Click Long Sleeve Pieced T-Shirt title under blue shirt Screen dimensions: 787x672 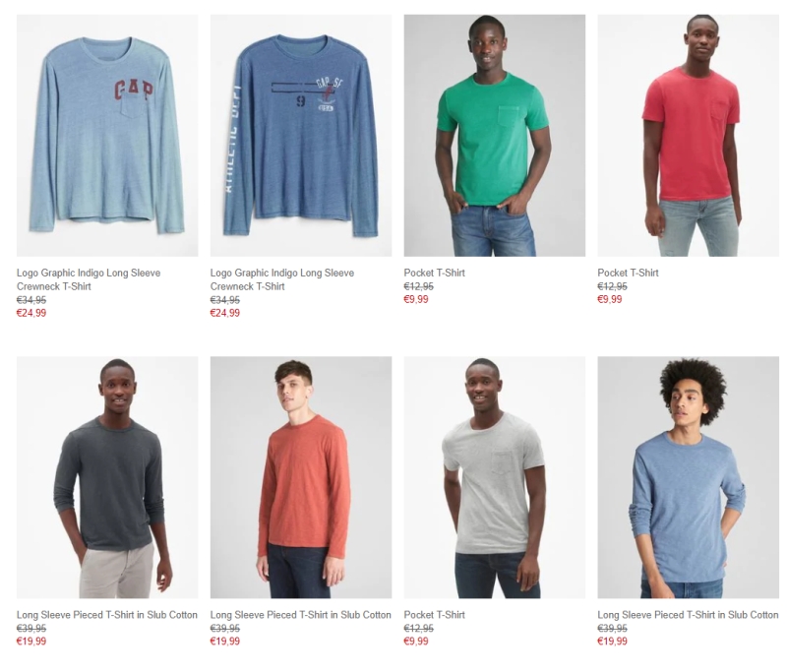pyautogui.click(x=688, y=615)
